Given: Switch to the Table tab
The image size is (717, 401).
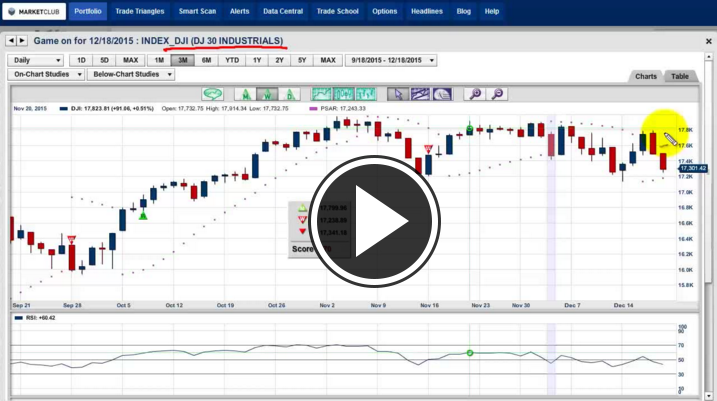Looking at the screenshot, I should (680, 76).
